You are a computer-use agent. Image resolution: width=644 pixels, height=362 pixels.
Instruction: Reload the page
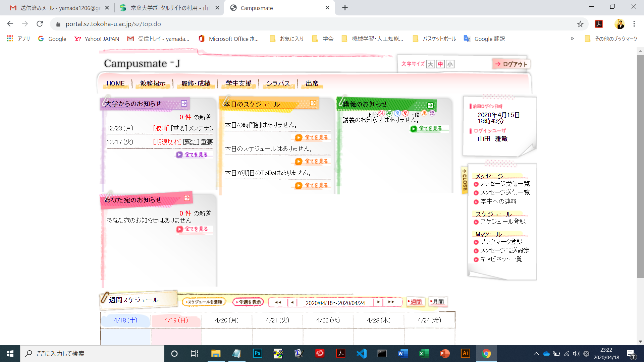40,24
